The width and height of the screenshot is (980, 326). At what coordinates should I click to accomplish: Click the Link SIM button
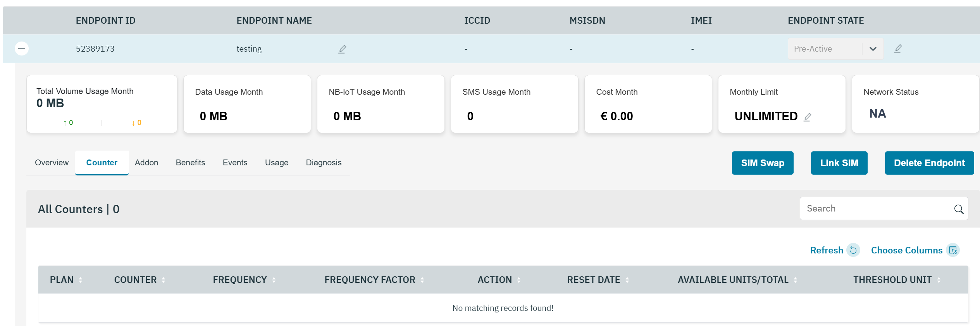pos(839,163)
